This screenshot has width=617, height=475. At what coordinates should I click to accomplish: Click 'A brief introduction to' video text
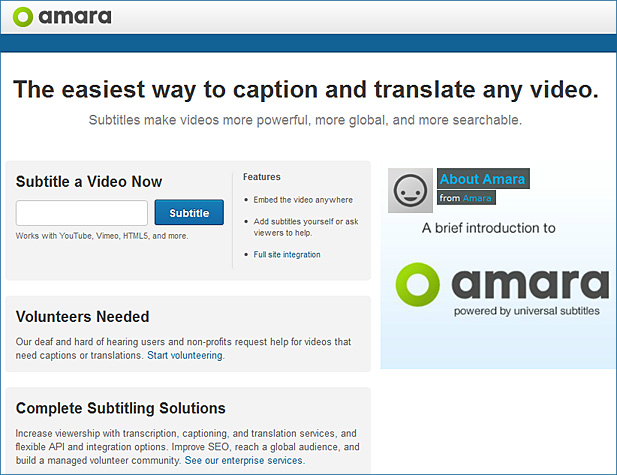[x=489, y=228]
